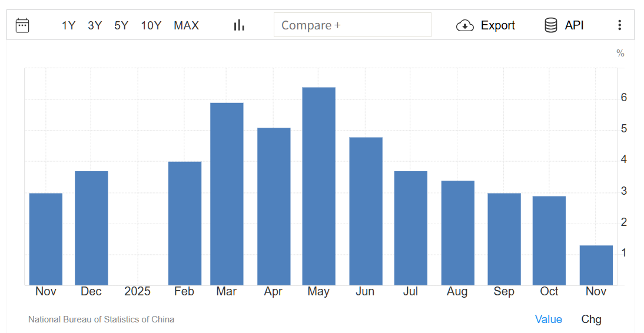644x333 pixels.
Task: Click the Export text label
Action: [497, 25]
